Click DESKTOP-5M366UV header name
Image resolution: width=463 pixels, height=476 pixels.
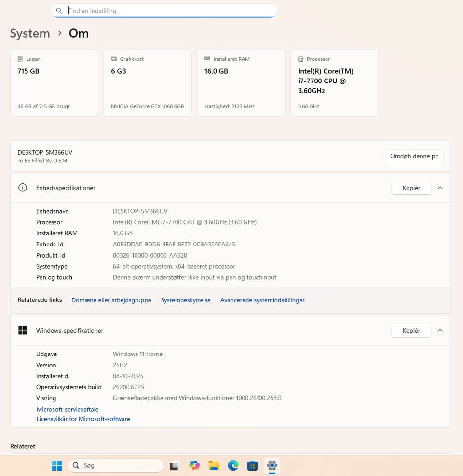tap(45, 152)
